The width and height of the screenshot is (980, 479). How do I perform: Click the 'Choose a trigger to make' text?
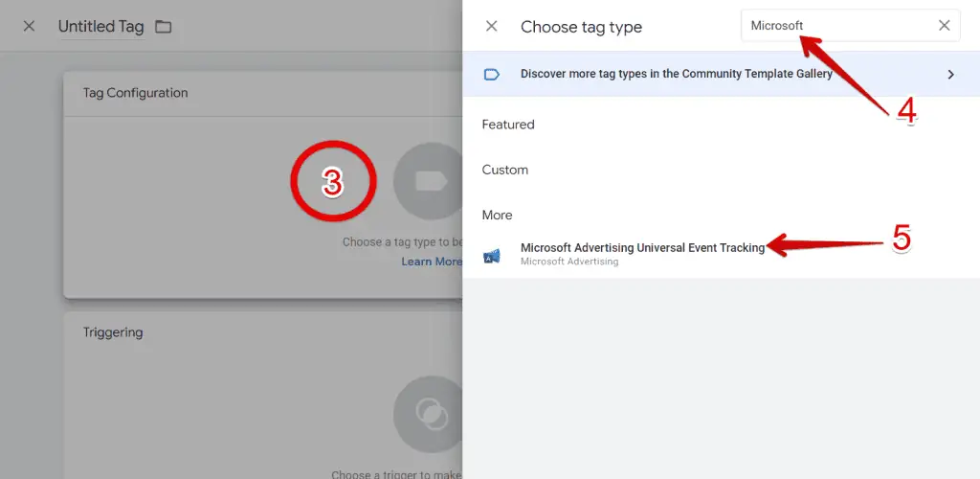tap(397, 474)
